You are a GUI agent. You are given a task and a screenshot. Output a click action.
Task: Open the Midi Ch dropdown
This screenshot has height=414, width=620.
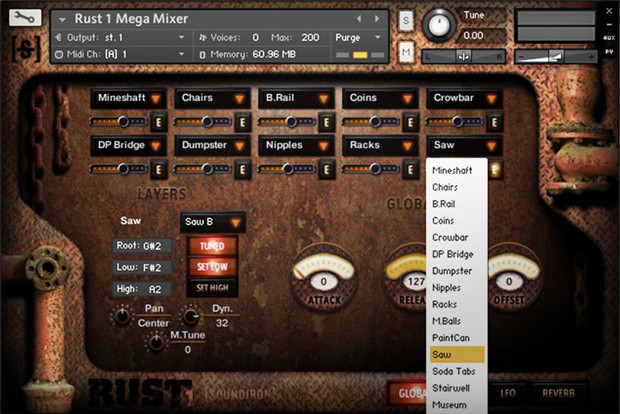click(121, 54)
